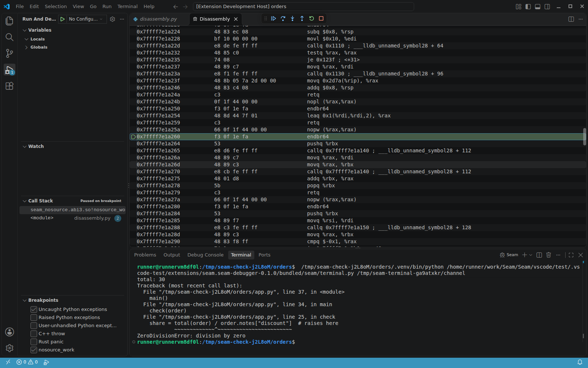Screen dimensions: 588x368
Task: Switch to Debug Console panel tab
Action: [x=205, y=255]
